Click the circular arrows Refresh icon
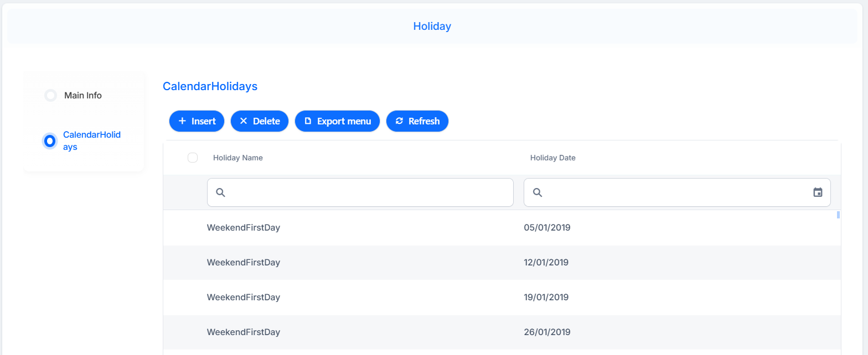 point(399,121)
